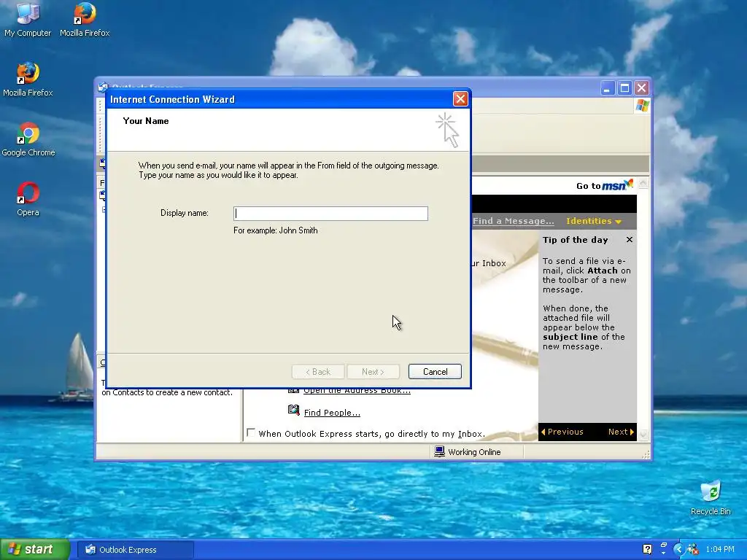747x560 pixels.
Task: Select the top-row Mozilla Firefox desktop shortcut
Action: pos(85,20)
